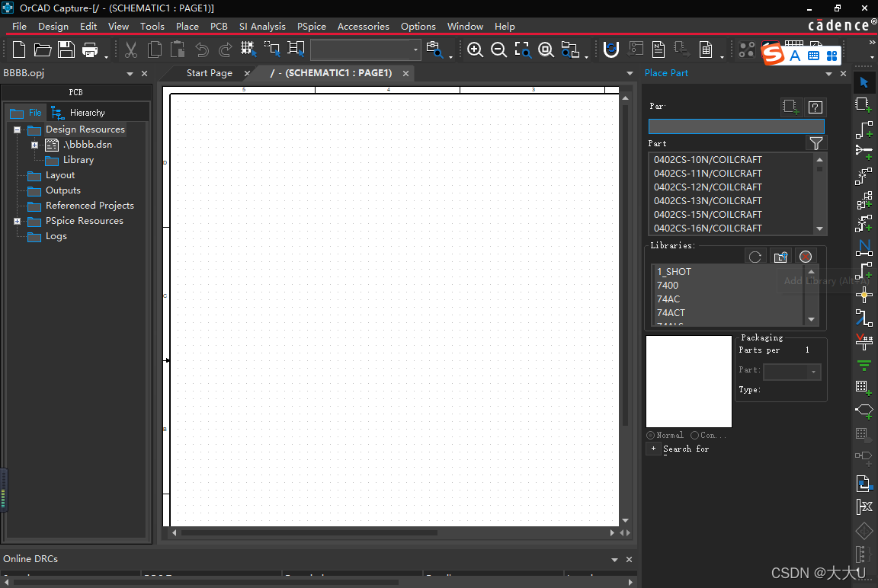Select the Place Net Alias N tool

[864, 248]
